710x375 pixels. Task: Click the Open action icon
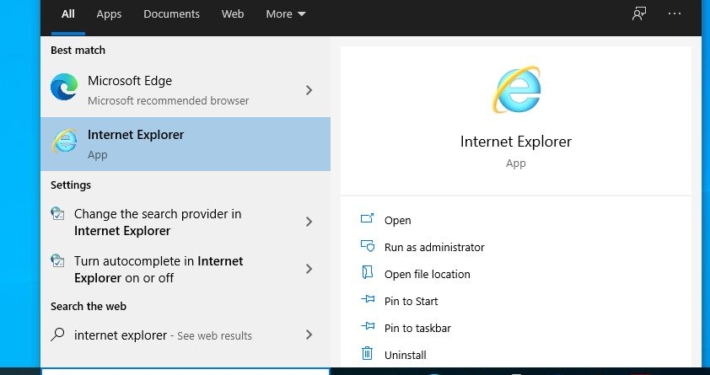(x=367, y=219)
